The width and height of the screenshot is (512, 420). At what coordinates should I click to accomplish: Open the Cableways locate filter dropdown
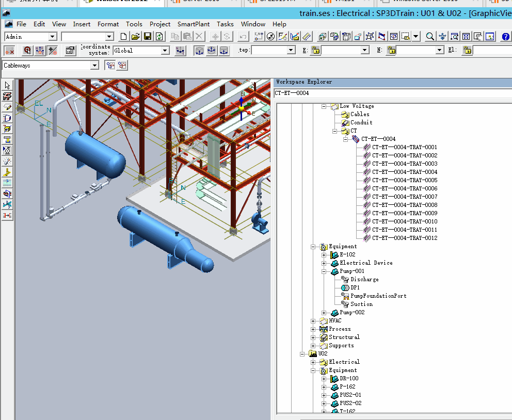tap(94, 66)
